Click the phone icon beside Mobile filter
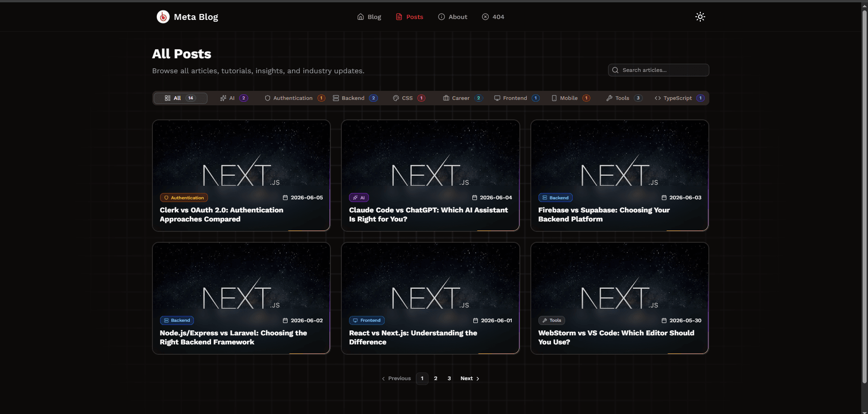868x414 pixels. click(x=554, y=98)
